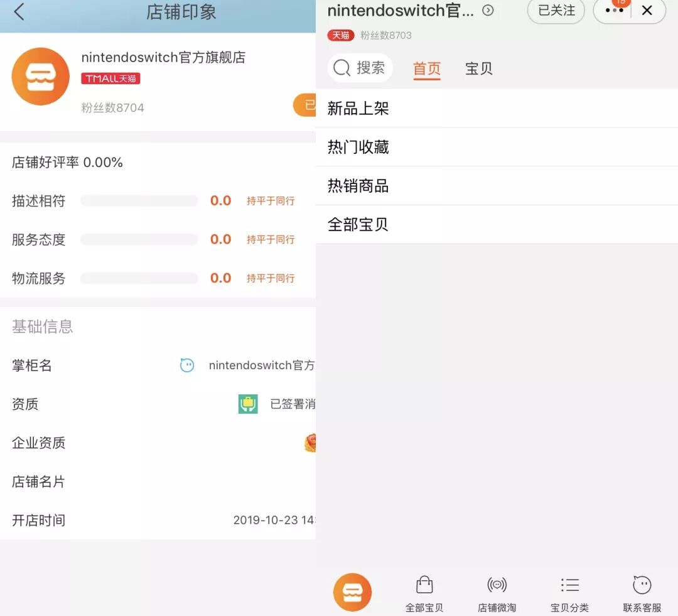Tap the 店铺好评率 0.00% text
Image resolution: width=678 pixels, height=616 pixels.
[67, 162]
